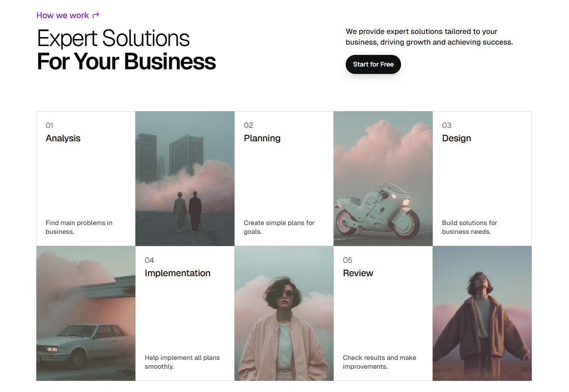
Task: Click the Analysis title text
Action: [63, 139]
